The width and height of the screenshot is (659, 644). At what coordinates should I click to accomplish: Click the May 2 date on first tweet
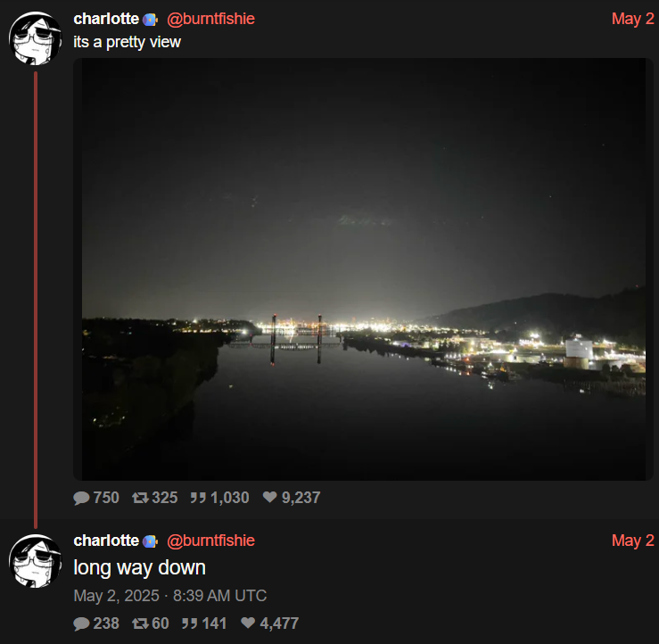[632, 19]
